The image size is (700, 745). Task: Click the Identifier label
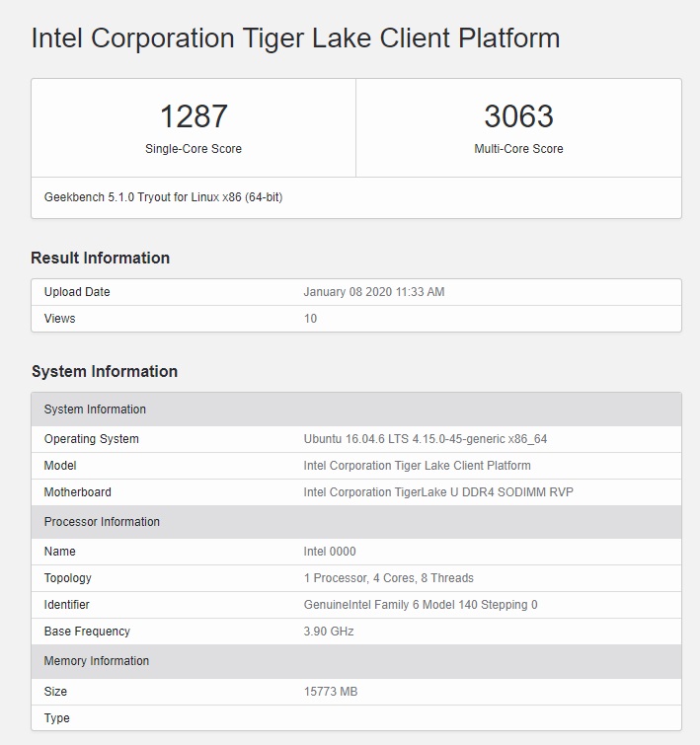coord(66,604)
